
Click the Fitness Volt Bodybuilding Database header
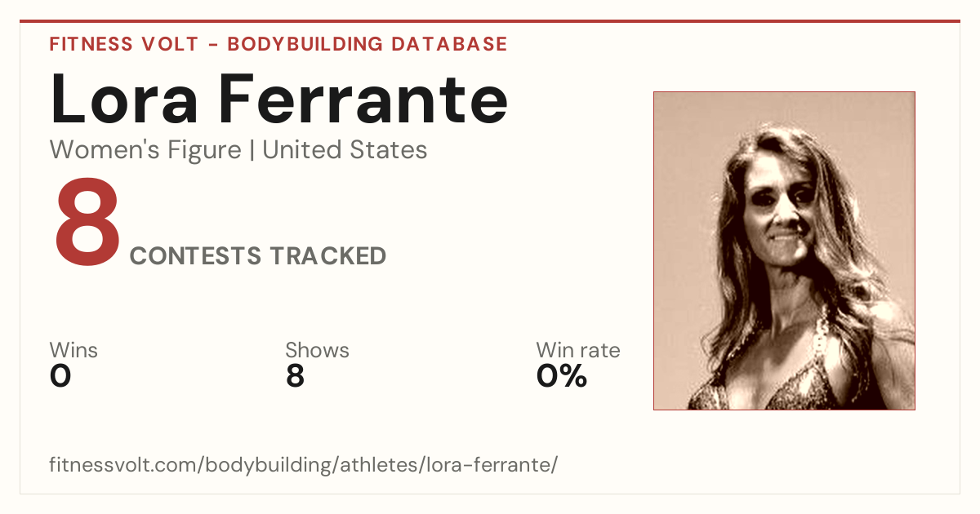(278, 44)
